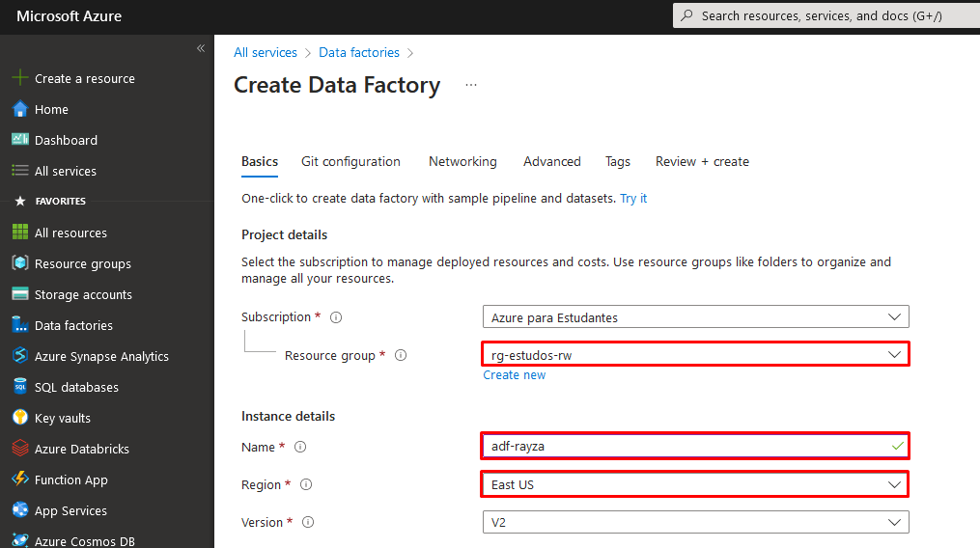Open Home from the sidebar
Viewport: 980px width, 548px height.
pos(51,109)
